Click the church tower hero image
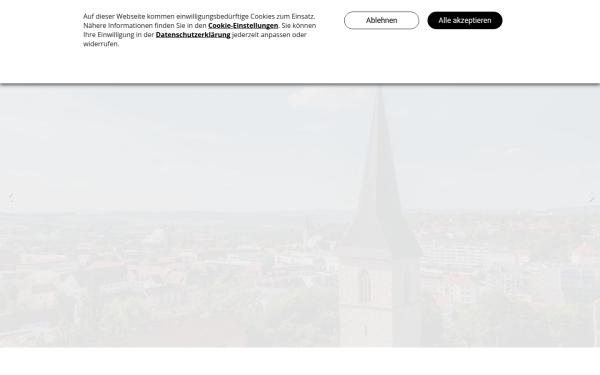This screenshot has height=375, width=600. pos(300,215)
